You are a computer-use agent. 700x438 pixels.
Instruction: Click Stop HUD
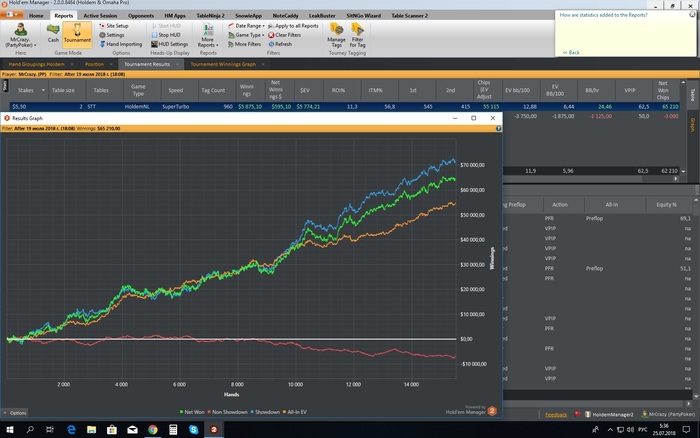pyautogui.click(x=166, y=35)
